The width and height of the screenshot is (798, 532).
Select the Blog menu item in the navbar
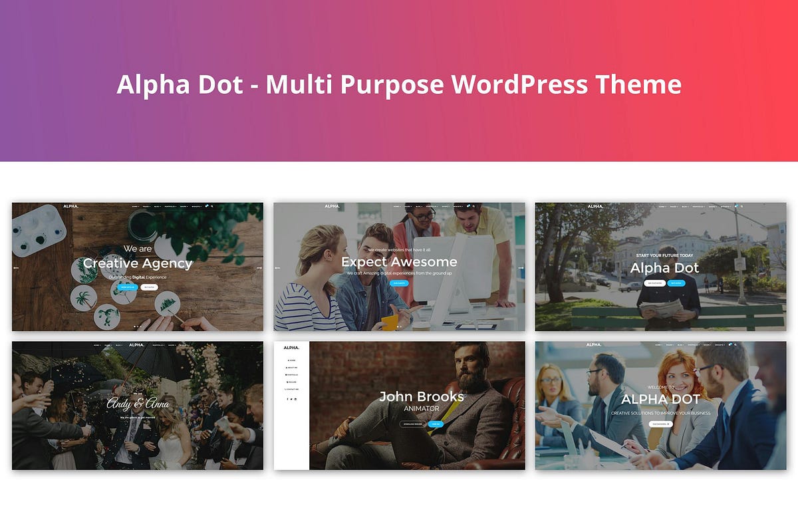tap(158, 206)
